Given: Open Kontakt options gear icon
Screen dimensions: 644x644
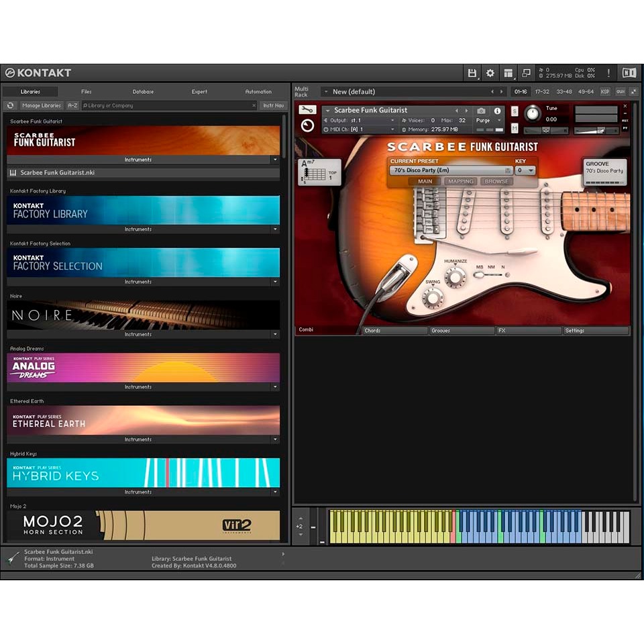Looking at the screenshot, I should (490, 73).
